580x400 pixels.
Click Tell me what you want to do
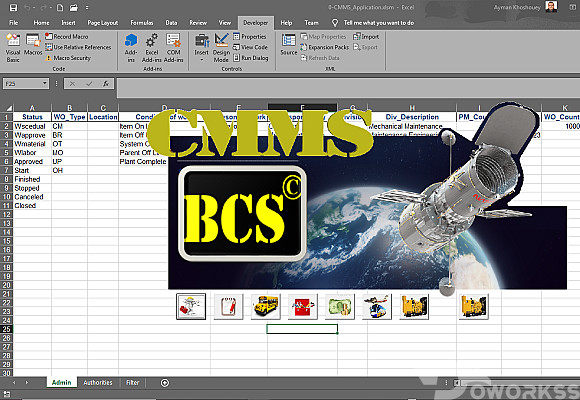378,23
